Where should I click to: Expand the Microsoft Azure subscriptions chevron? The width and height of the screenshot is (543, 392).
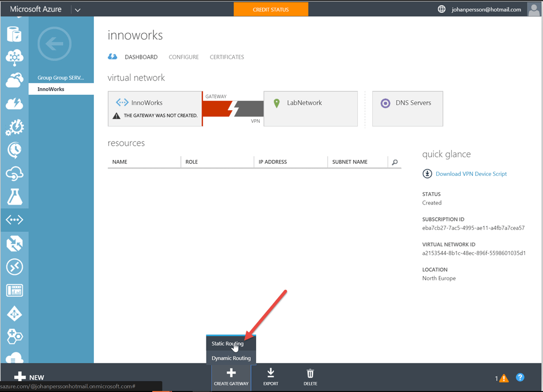pos(77,10)
